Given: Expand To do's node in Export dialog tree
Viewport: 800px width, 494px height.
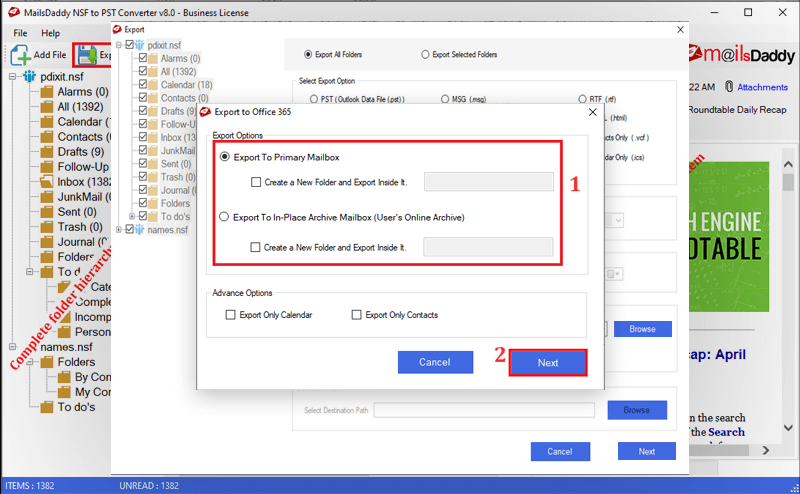Looking at the screenshot, I should click(132, 216).
